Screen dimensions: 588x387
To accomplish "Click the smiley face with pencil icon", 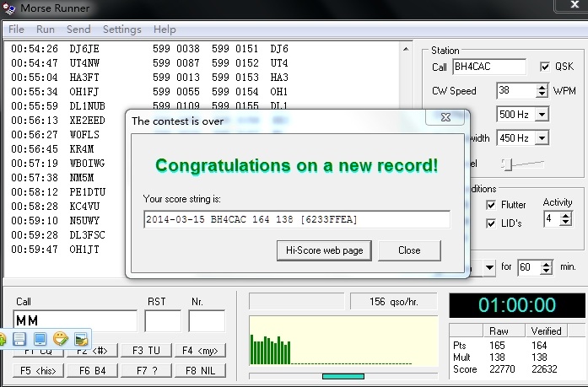I will [x=61, y=339].
